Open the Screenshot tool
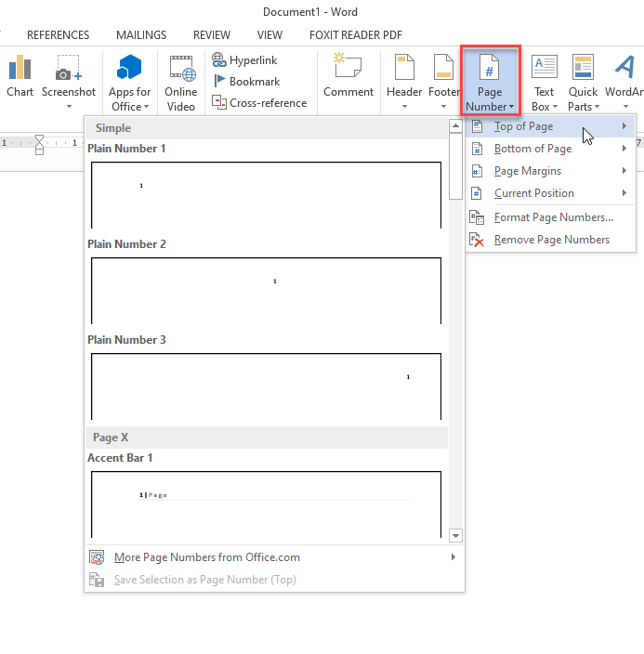The height and width of the screenshot is (654, 644). [68, 77]
